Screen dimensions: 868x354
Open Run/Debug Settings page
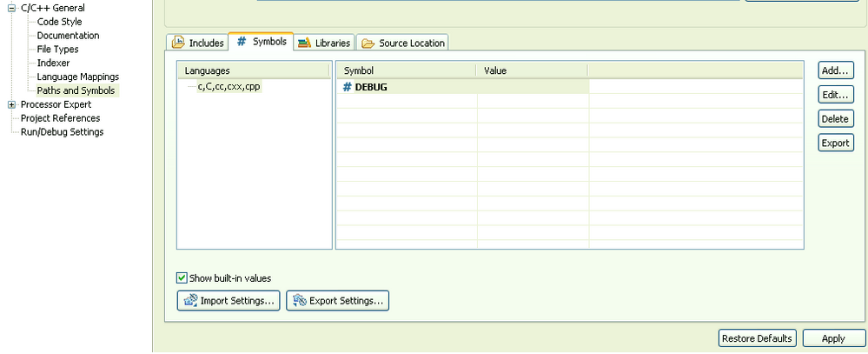(x=62, y=132)
